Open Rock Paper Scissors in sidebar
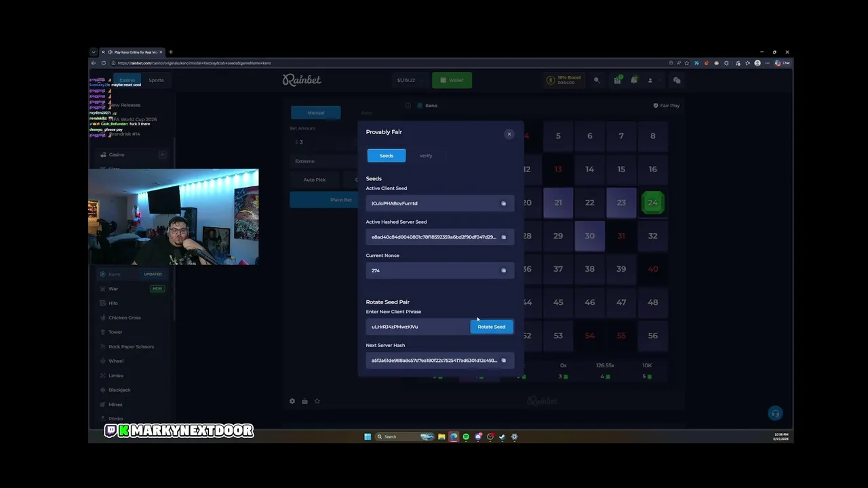Image resolution: width=868 pixels, height=488 pixels. [132, 346]
